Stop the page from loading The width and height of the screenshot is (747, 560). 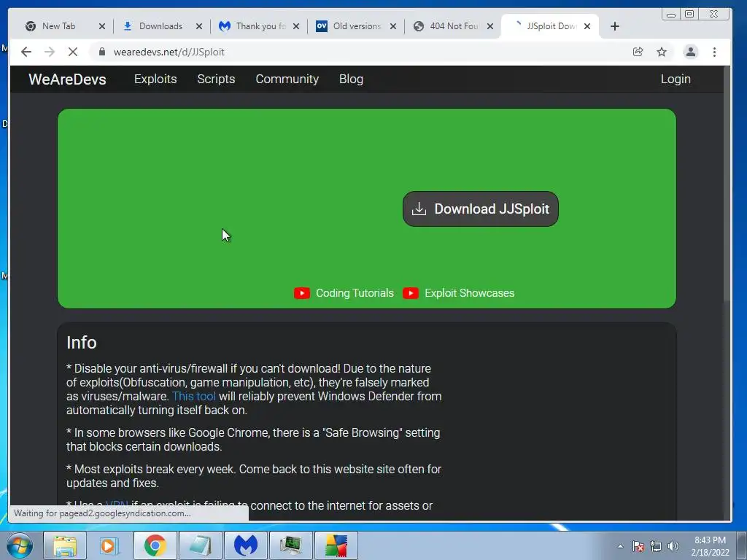[x=73, y=52]
